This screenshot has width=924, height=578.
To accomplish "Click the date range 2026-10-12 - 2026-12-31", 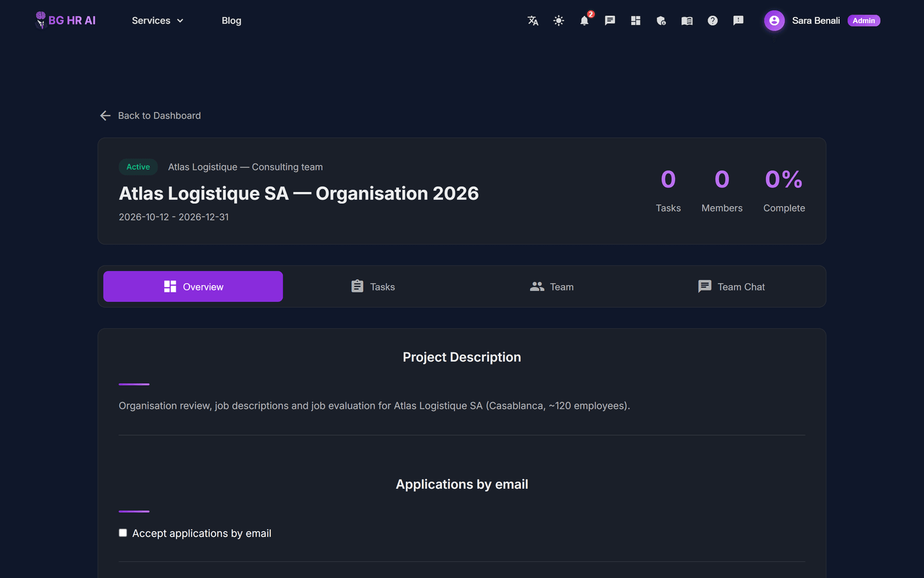I will 174,217.
